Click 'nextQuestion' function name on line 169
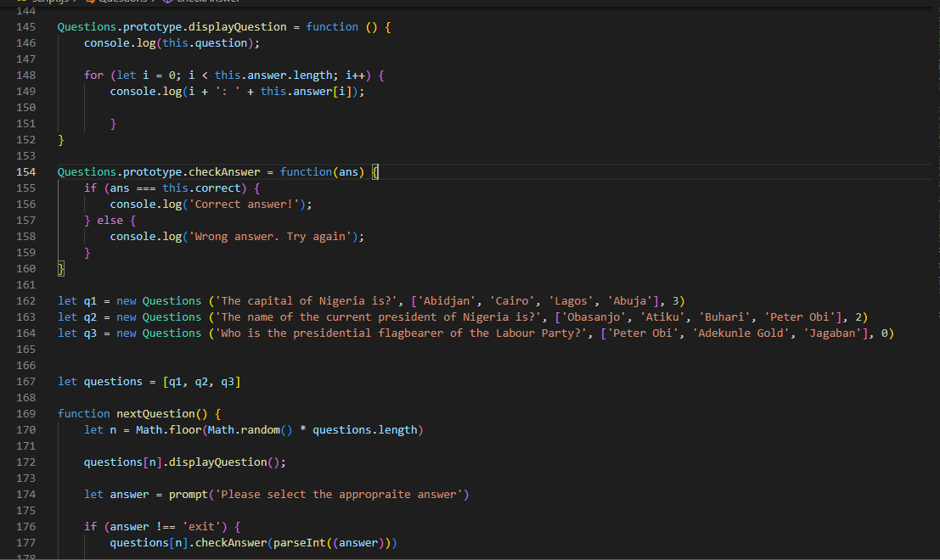Screen dimensions: 940x560 click(156, 414)
